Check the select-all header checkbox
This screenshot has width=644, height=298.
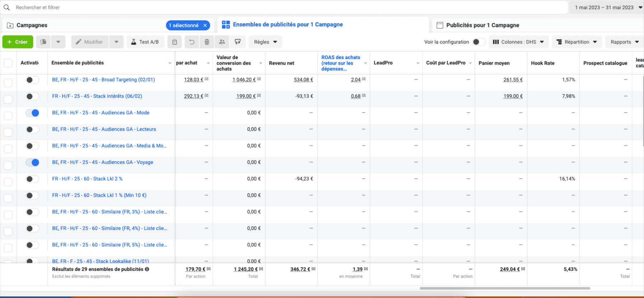[x=8, y=63]
